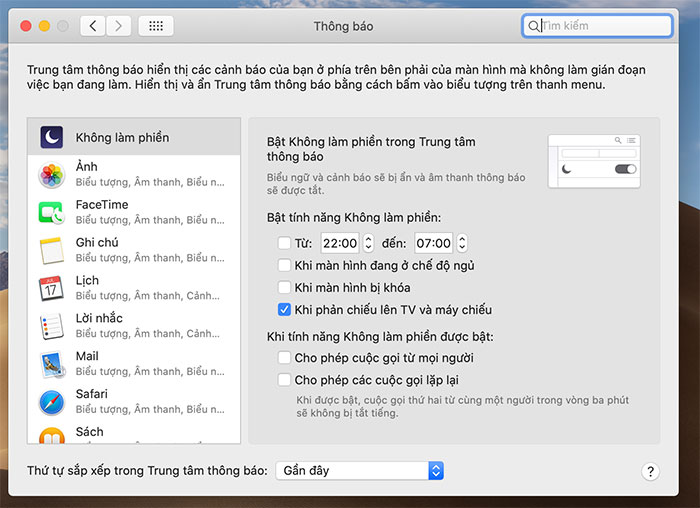
Task: Enable the Từ 22:00 đến 07:00 schedule checkbox
Action: pos(284,243)
